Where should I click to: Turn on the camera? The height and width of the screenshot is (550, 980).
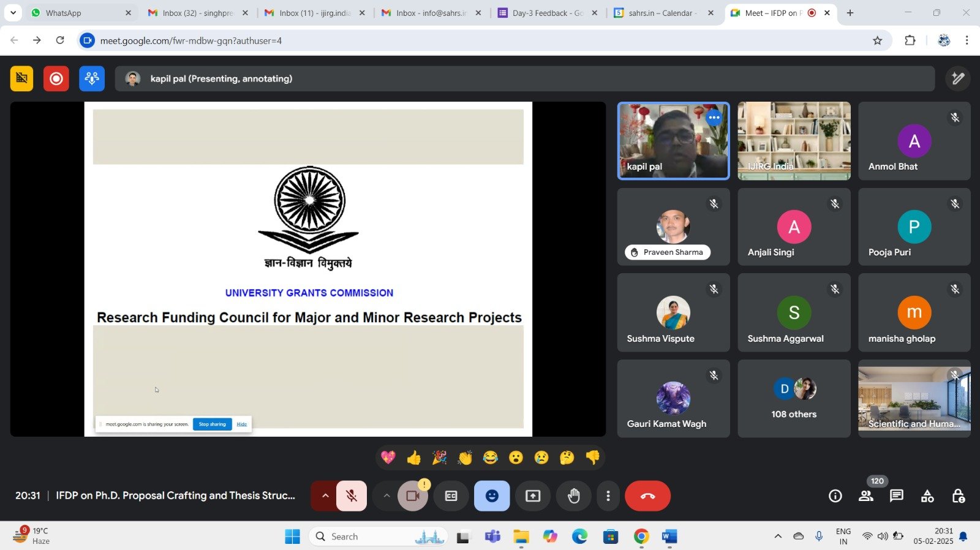(413, 496)
